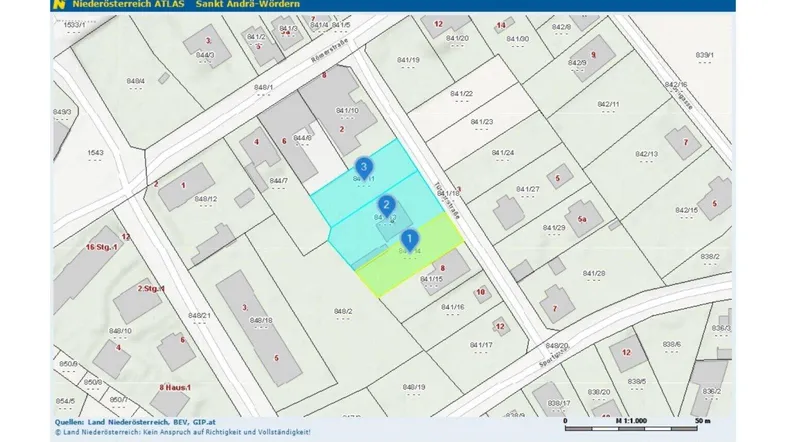The width and height of the screenshot is (786, 442).
Task: Select parcel label 838/17
Action: [x=558, y=403]
